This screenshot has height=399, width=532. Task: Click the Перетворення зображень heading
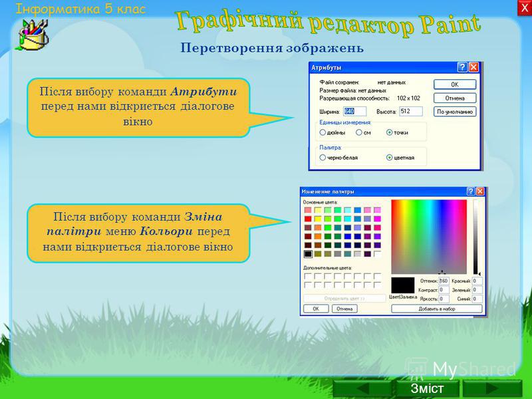click(272, 48)
